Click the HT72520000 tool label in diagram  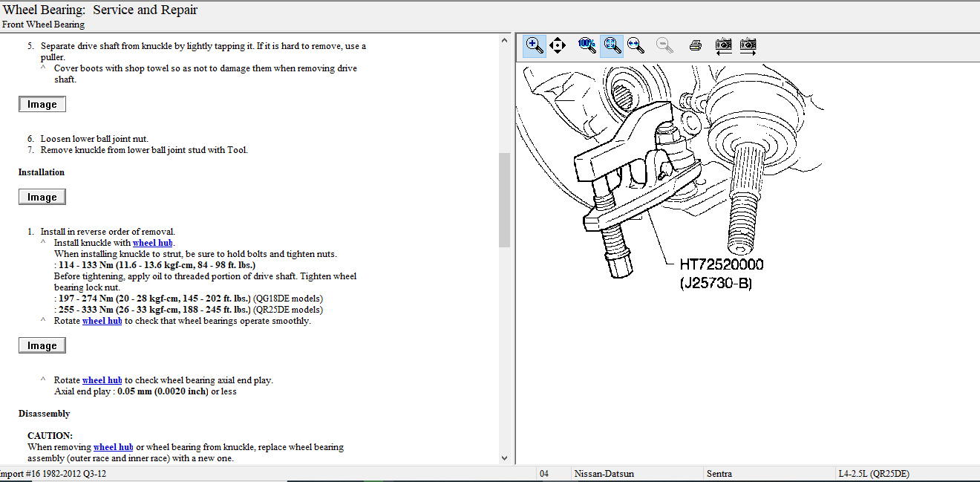coord(722,264)
